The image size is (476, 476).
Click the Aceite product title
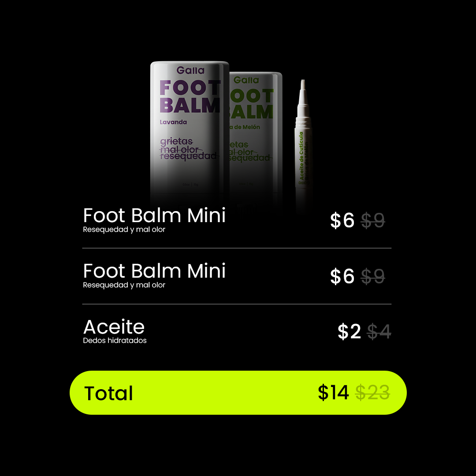(114, 327)
